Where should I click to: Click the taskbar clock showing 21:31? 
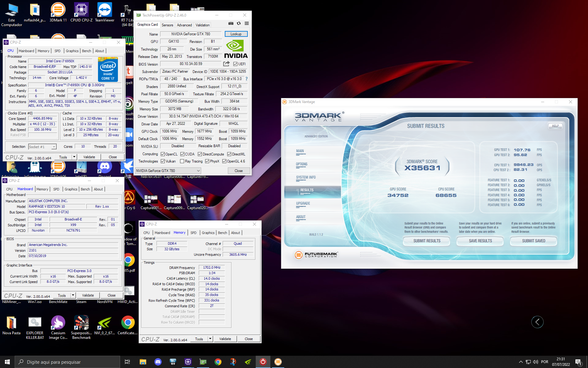[x=561, y=362]
